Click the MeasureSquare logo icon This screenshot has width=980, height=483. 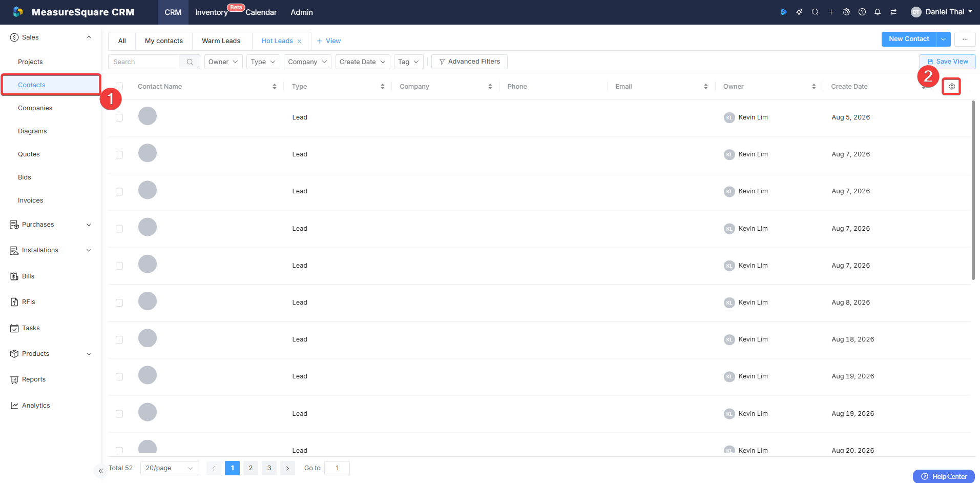click(18, 12)
